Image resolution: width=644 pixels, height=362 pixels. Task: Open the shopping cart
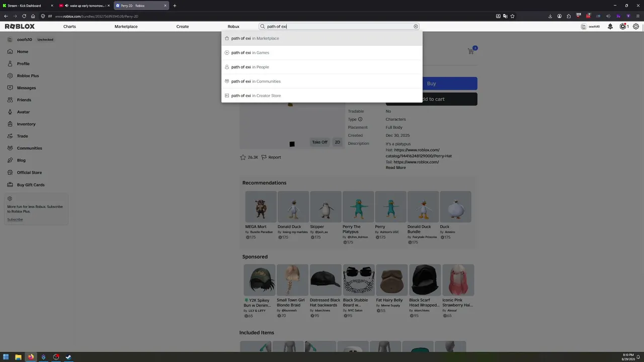pyautogui.click(x=471, y=51)
